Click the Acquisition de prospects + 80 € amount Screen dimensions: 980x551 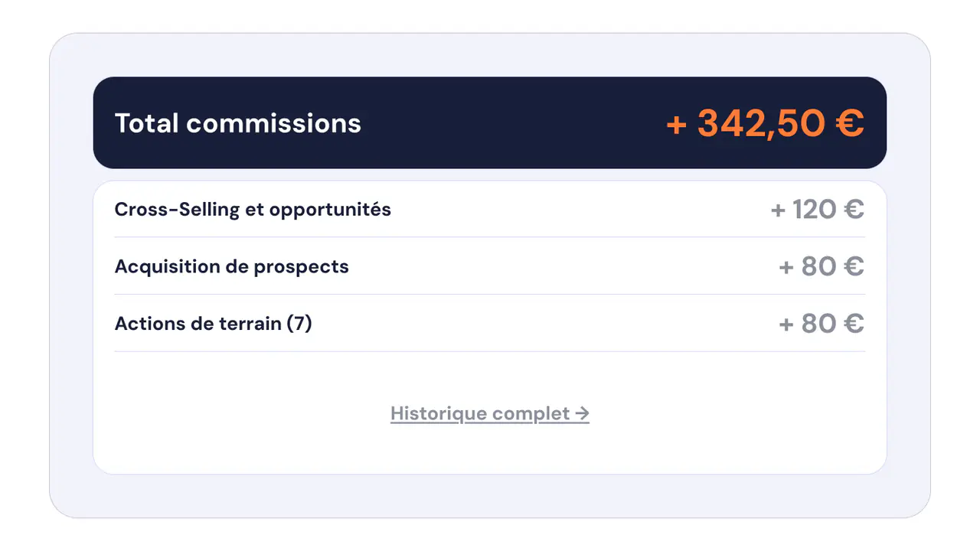822,266
